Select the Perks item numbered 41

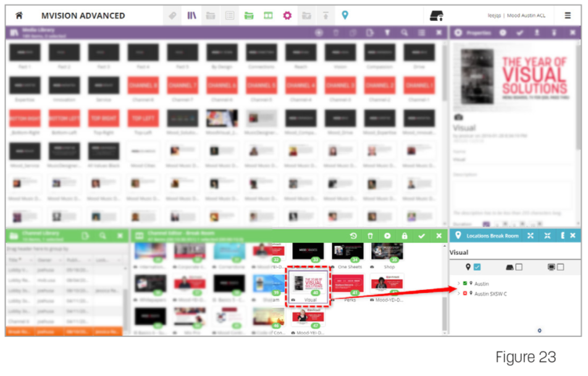coord(348,288)
